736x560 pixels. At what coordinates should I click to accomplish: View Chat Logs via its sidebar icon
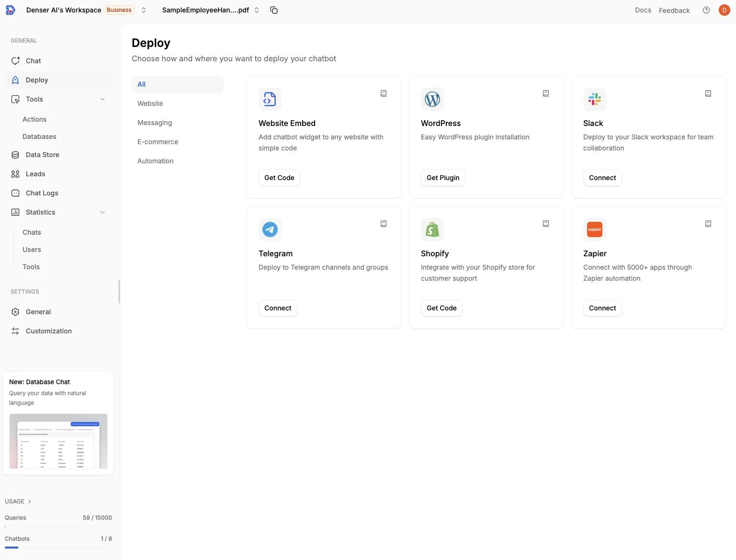point(14,193)
